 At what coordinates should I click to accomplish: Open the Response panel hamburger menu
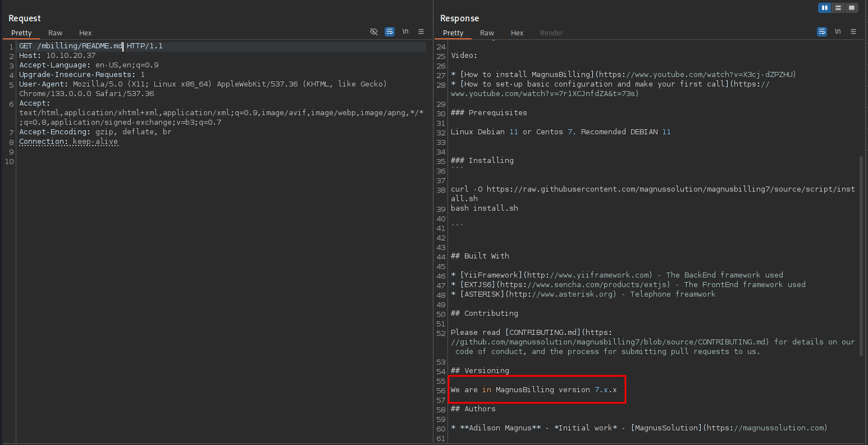click(853, 32)
